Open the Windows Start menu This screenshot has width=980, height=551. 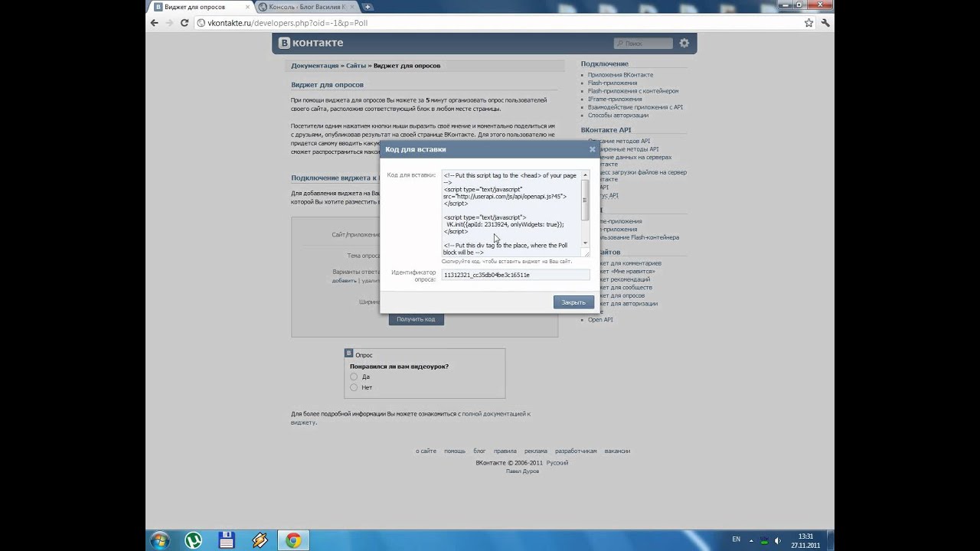tap(160, 540)
